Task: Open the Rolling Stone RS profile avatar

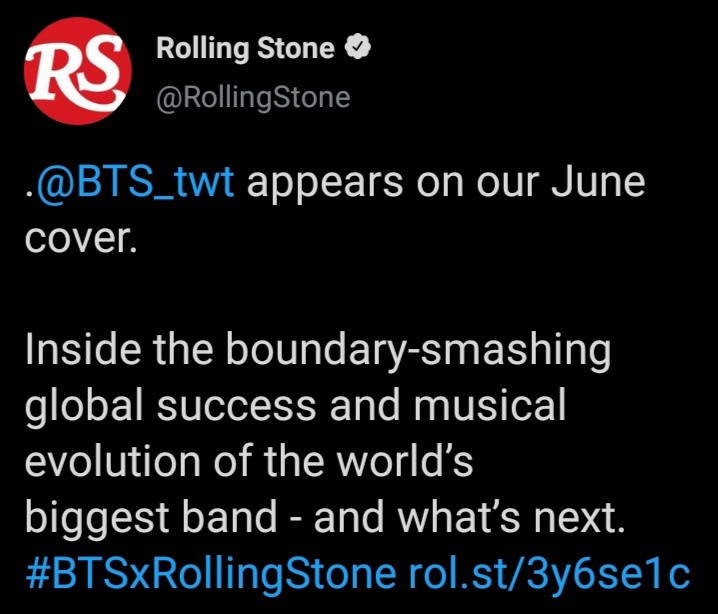Action: click(x=78, y=71)
